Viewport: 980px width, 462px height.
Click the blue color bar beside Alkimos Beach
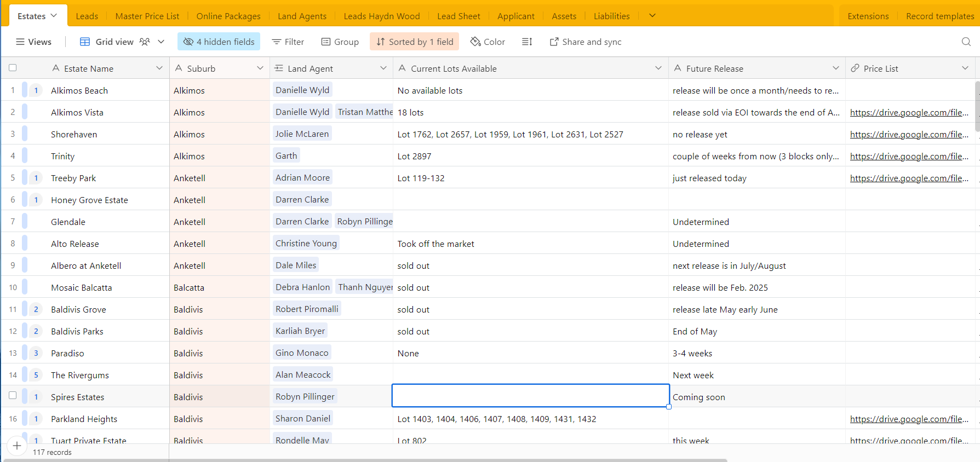pos(25,90)
